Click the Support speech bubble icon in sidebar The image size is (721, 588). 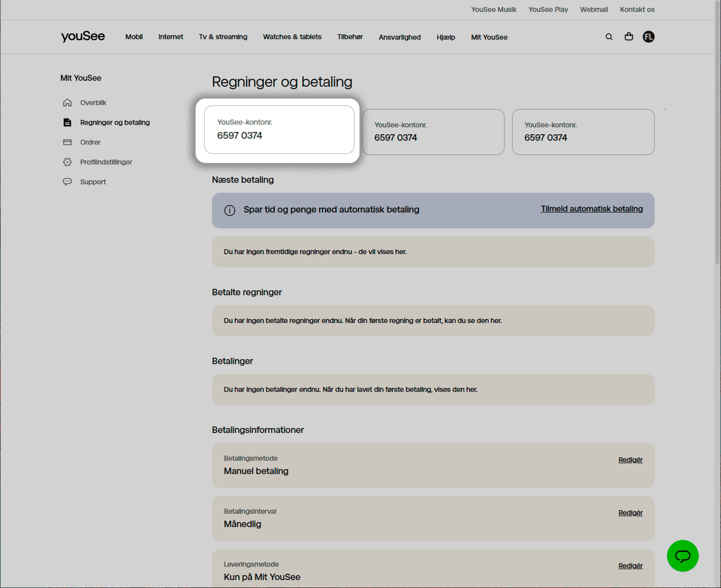(67, 182)
